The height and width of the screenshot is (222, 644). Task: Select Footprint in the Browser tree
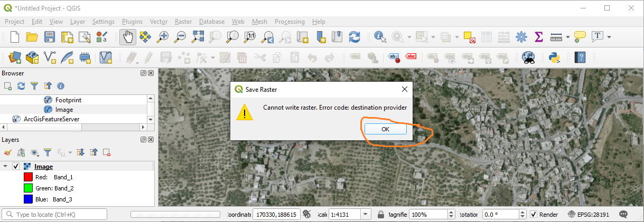pos(68,100)
